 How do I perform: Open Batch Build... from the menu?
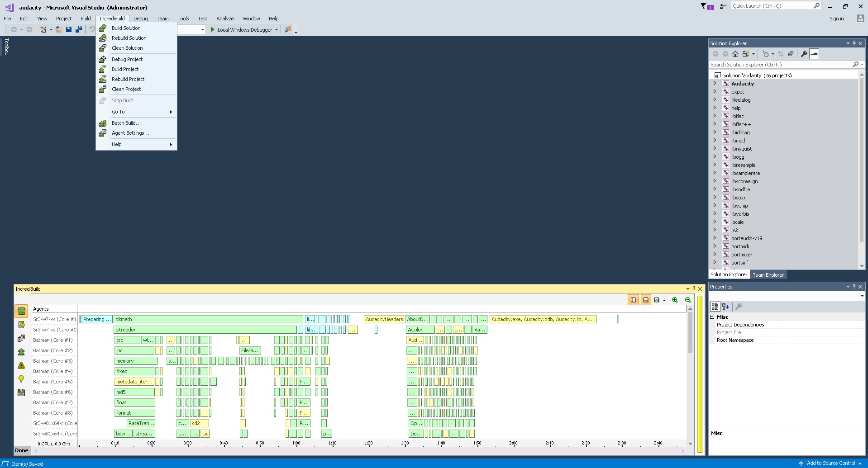136,123
